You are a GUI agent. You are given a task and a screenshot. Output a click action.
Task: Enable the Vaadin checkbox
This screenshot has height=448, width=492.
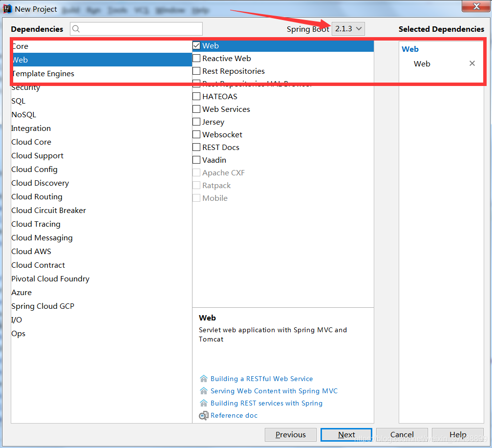[196, 160]
